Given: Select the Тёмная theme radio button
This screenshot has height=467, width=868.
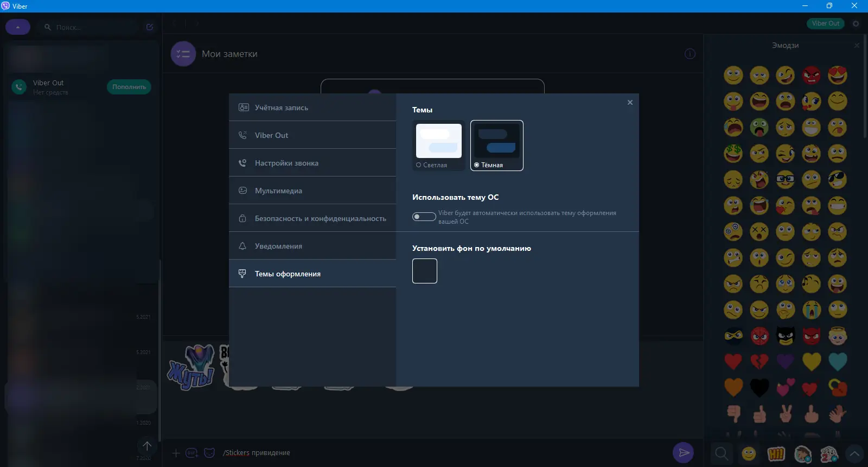Looking at the screenshot, I should pos(477,165).
